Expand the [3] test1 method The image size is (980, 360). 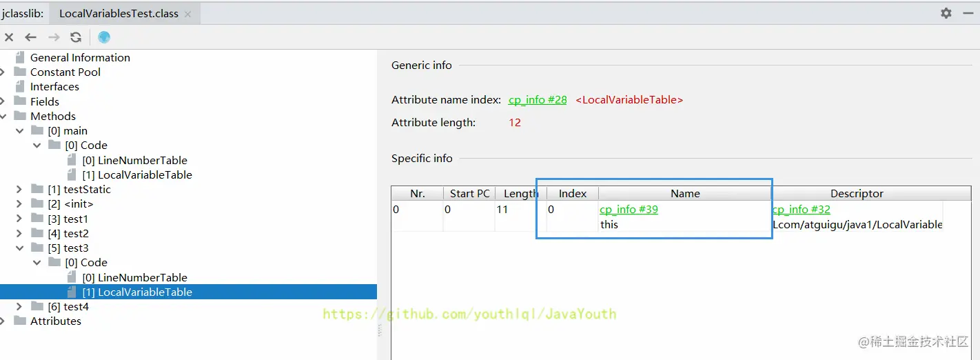(20, 219)
